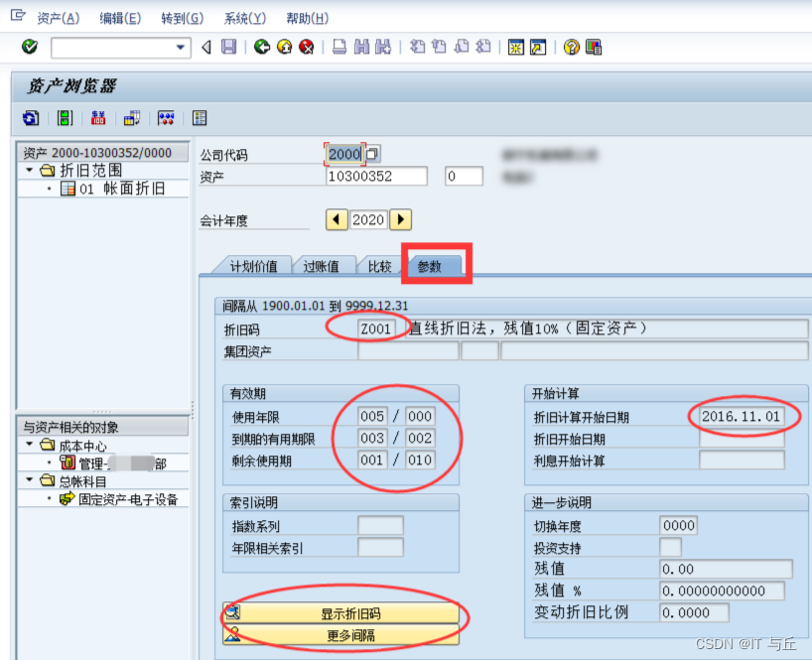The width and height of the screenshot is (812, 660).
Task: Click the 剩余使用期 periods field 010
Action: [420, 460]
